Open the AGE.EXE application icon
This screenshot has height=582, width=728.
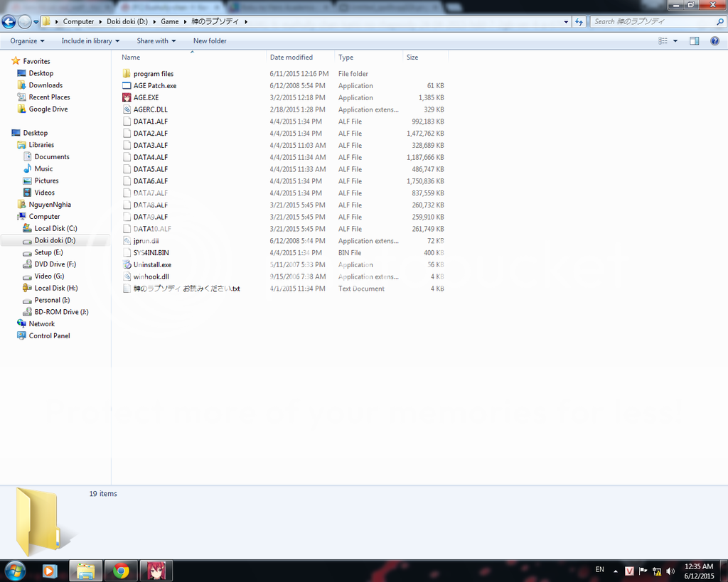tap(127, 97)
